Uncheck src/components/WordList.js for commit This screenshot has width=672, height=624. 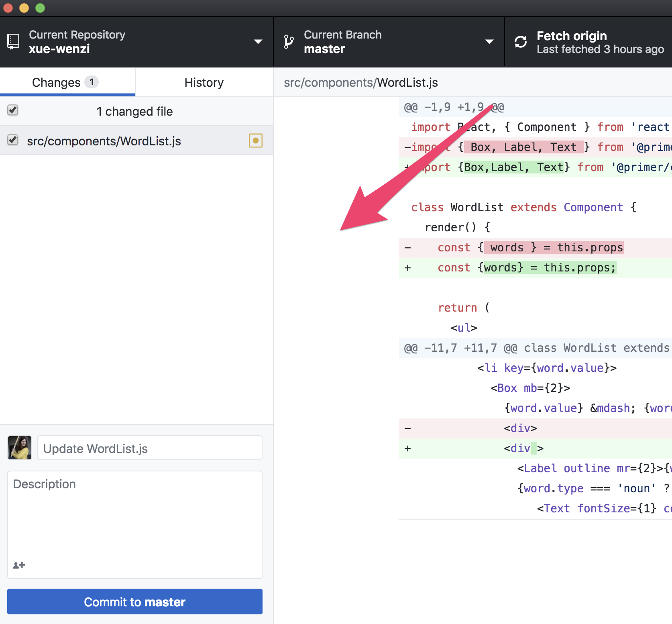[13, 140]
